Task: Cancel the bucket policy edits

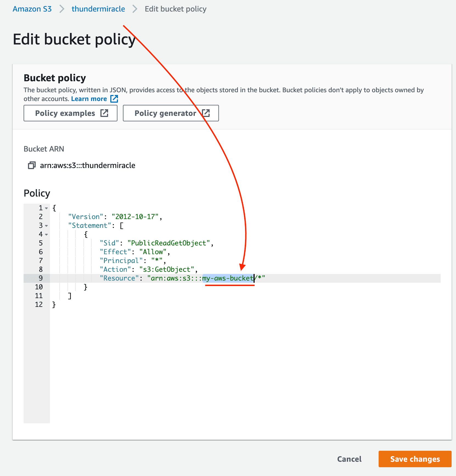Action: pos(349,459)
